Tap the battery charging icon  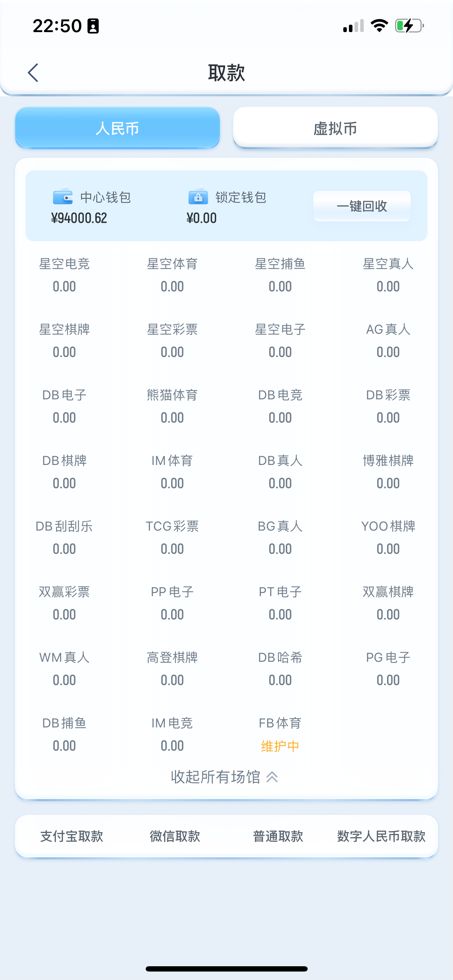(x=409, y=26)
